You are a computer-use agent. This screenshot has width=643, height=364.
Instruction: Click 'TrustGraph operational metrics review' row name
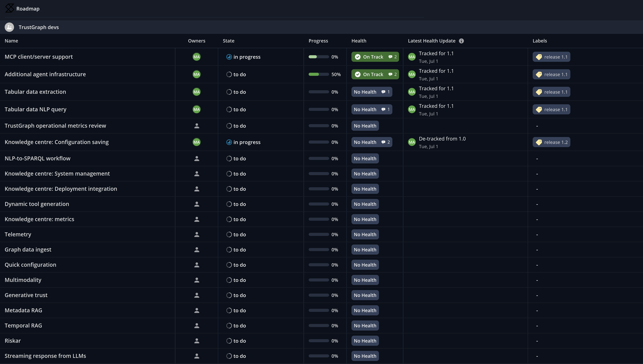[x=55, y=126]
